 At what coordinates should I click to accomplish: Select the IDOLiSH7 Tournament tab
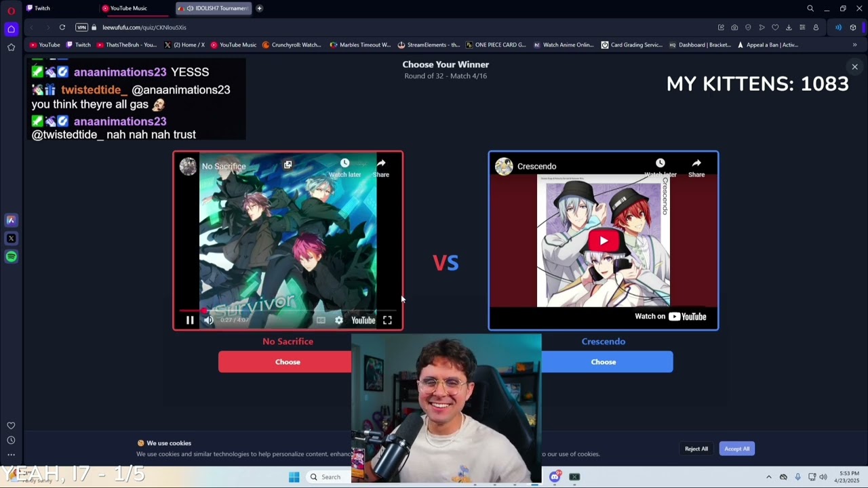tap(213, 8)
